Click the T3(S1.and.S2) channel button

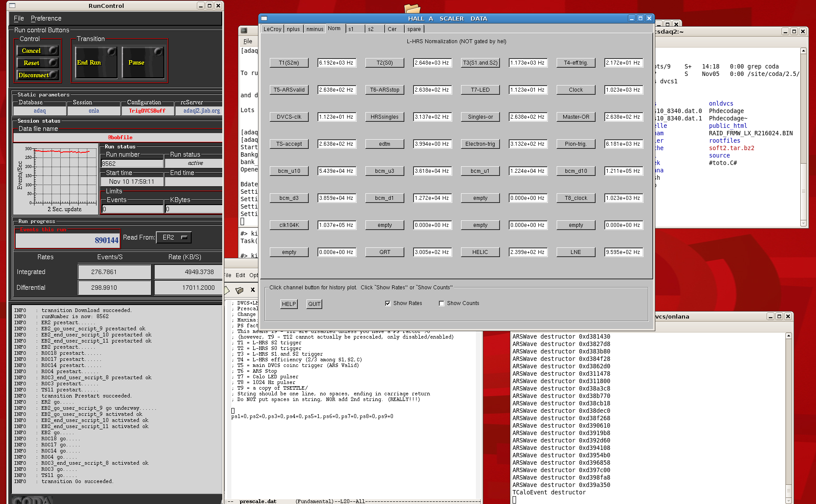tap(480, 63)
